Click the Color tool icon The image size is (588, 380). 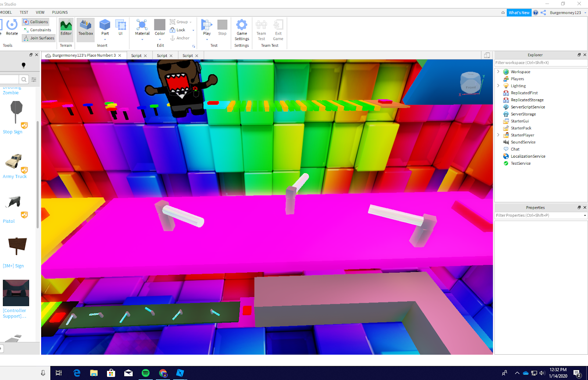coord(159,25)
